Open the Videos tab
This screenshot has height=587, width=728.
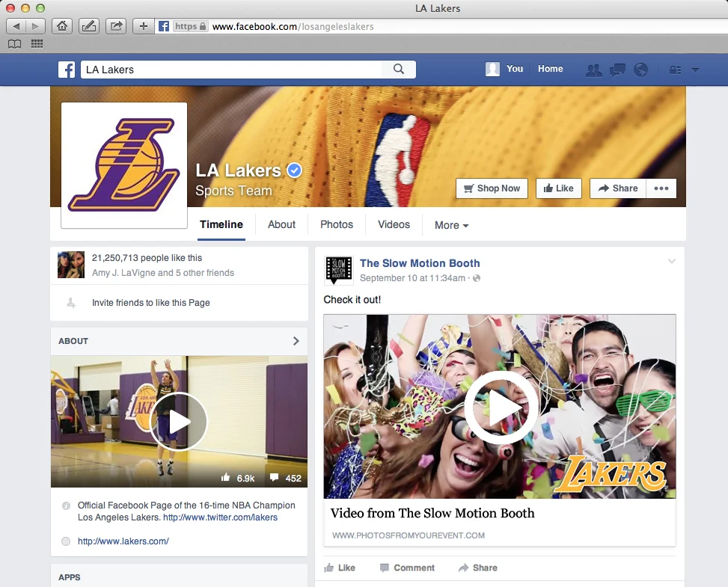click(x=394, y=224)
